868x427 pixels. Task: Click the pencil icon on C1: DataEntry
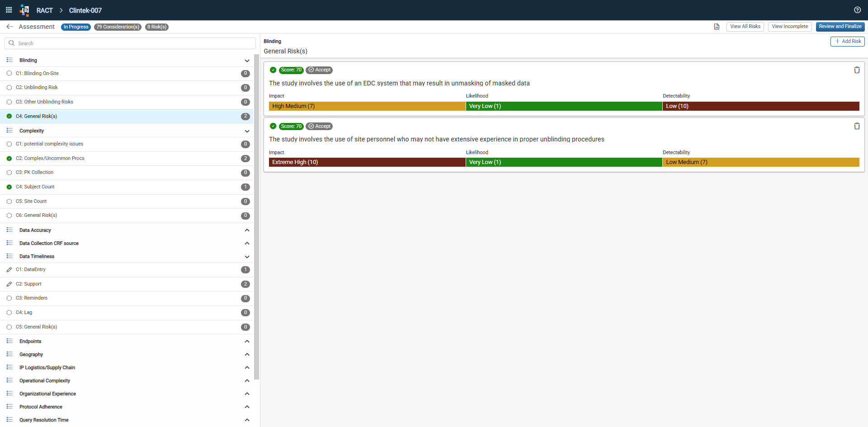(9, 270)
